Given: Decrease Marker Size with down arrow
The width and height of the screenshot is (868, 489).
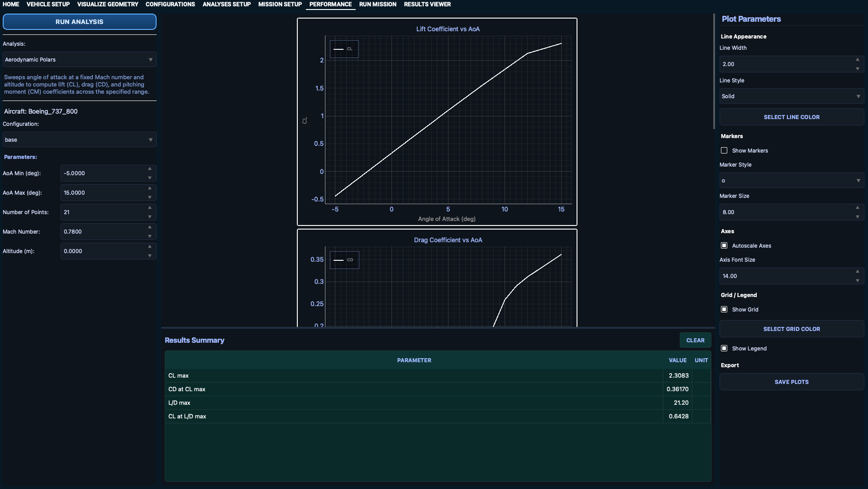Looking at the screenshot, I should (x=858, y=216).
